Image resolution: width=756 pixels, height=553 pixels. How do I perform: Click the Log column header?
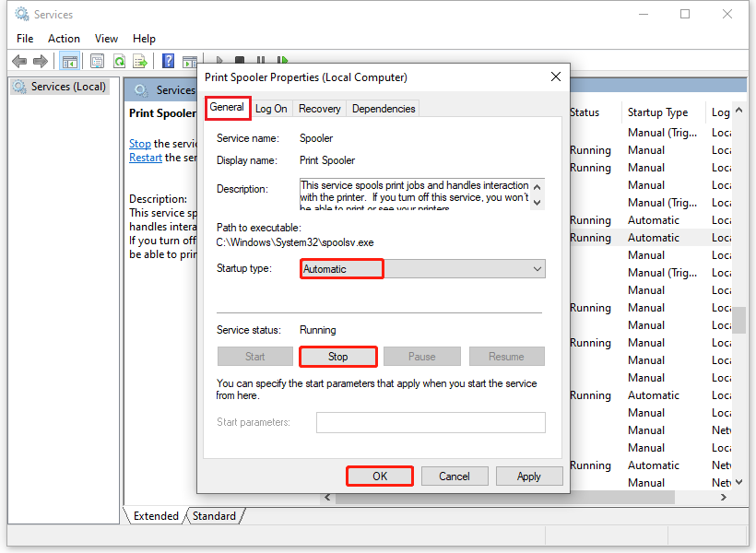[x=720, y=112]
